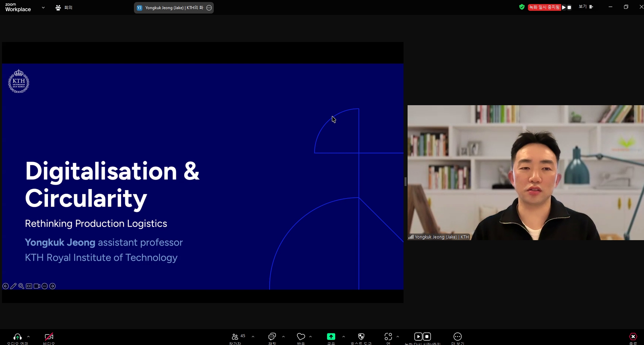Viewport: 644px width, 345px height.
Task: Click the green Share screen icon
Action: (x=331, y=337)
